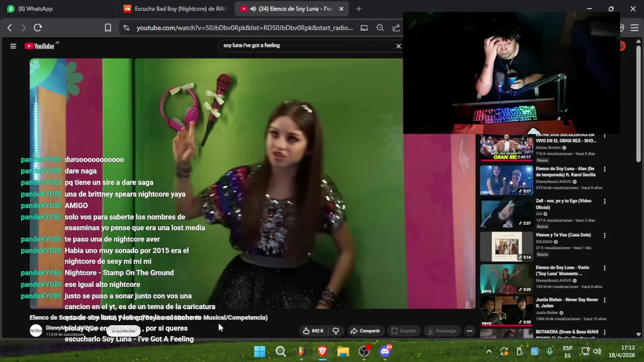Screen dimensions: 644x362
Task: Open File Explorer from the taskbar
Action: pyautogui.click(x=343, y=351)
